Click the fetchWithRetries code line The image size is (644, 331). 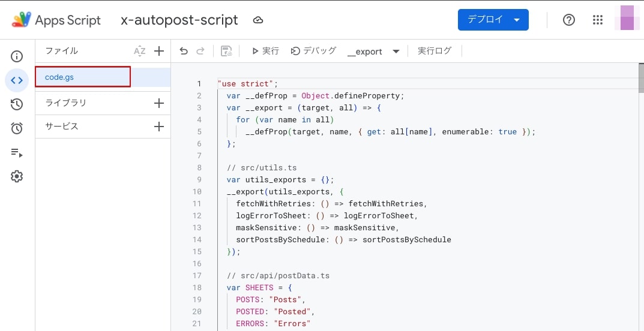click(332, 203)
